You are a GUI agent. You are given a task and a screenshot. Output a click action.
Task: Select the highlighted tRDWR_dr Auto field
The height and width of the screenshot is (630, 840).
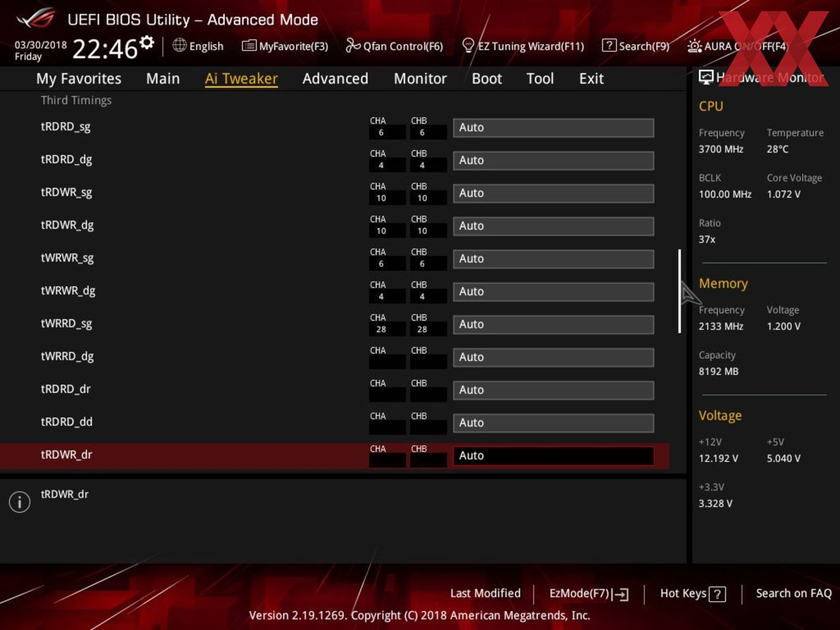tap(553, 456)
